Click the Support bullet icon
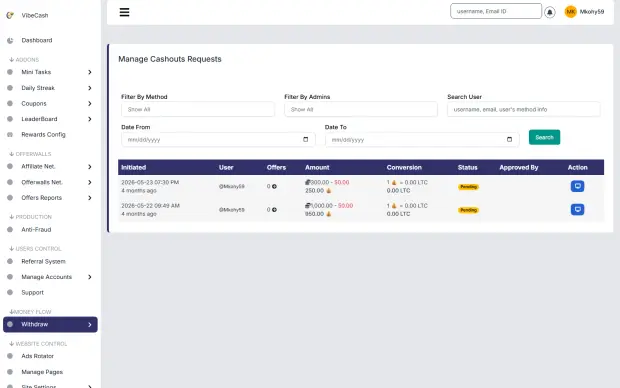 point(10,292)
